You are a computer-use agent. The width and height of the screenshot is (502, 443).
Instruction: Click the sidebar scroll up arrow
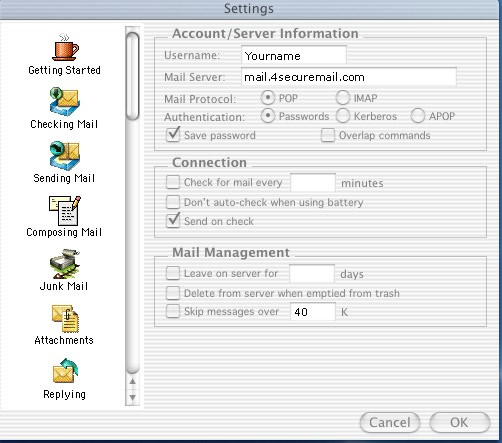pyautogui.click(x=132, y=381)
